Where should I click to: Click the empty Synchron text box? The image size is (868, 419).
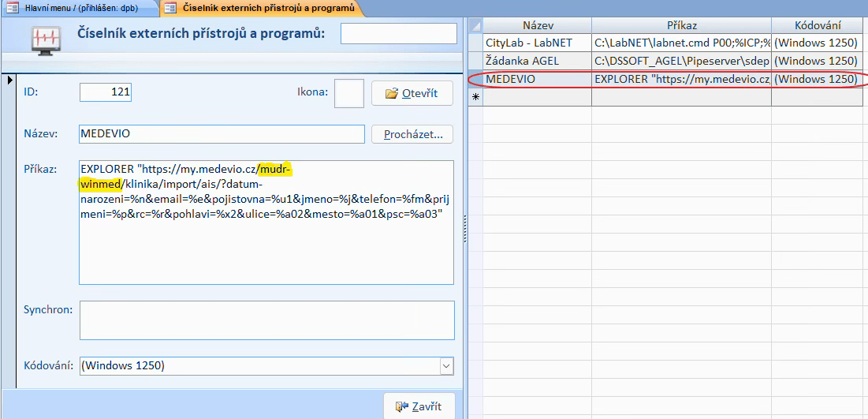pos(266,320)
